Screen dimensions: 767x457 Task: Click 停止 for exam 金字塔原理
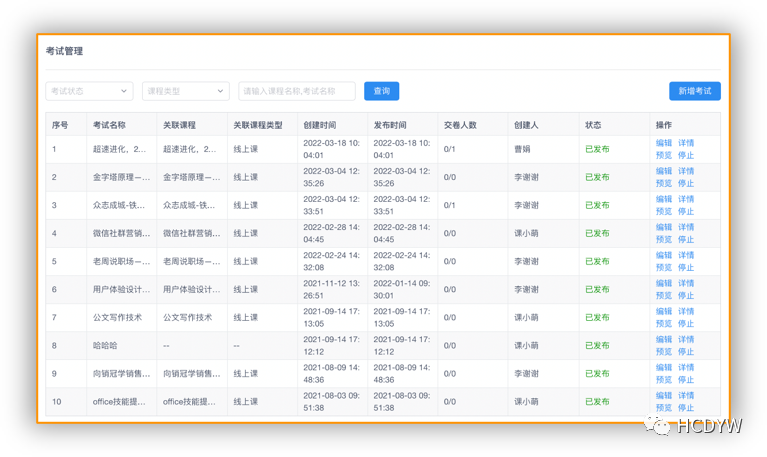pyautogui.click(x=686, y=183)
